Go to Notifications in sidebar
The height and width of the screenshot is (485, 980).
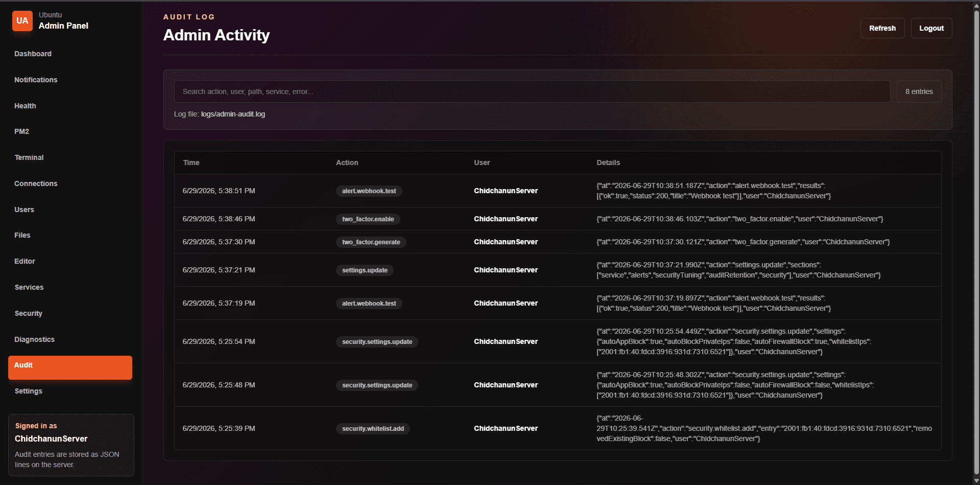[x=36, y=80]
